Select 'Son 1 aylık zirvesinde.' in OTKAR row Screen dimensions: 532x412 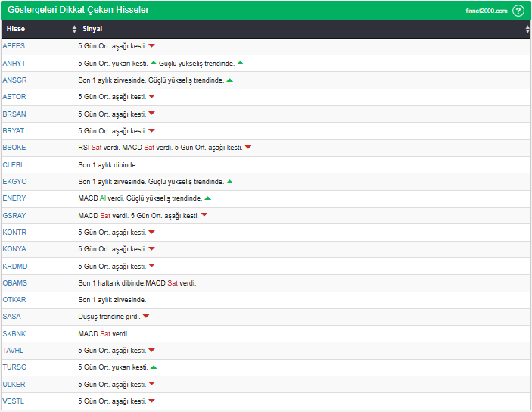tap(112, 300)
